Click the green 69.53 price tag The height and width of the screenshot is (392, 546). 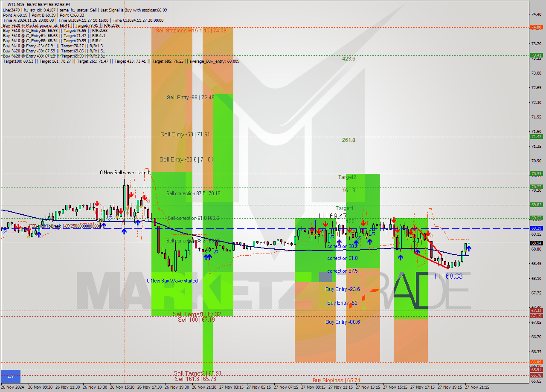point(536,218)
